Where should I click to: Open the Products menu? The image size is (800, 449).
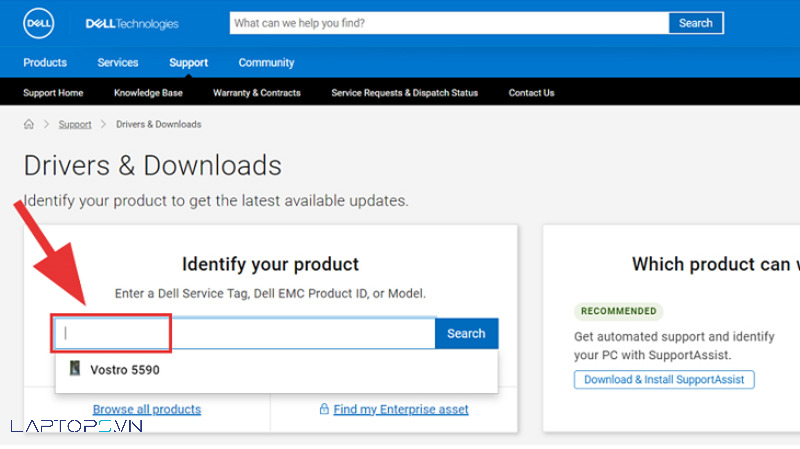(x=45, y=62)
